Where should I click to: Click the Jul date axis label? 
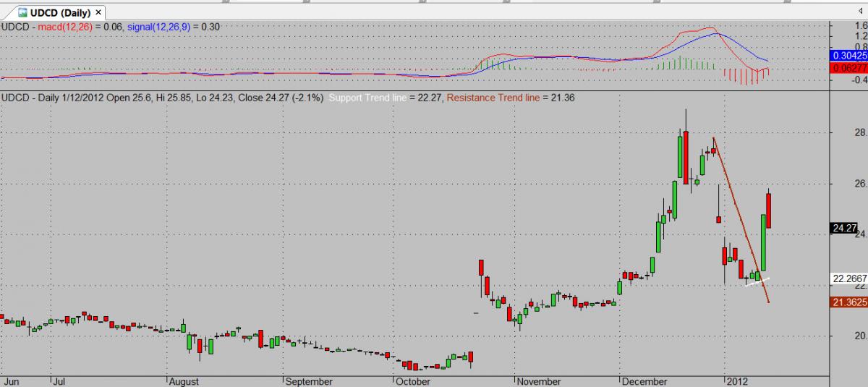tap(59, 381)
